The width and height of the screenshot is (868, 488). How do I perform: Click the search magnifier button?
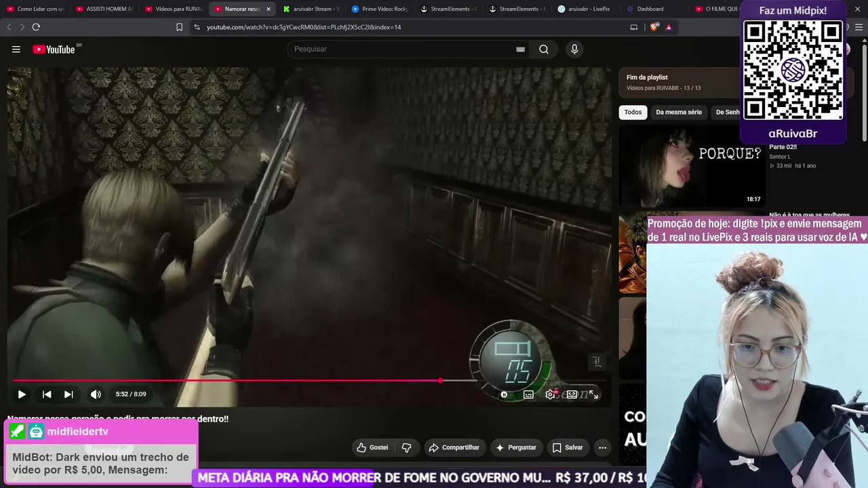point(544,49)
